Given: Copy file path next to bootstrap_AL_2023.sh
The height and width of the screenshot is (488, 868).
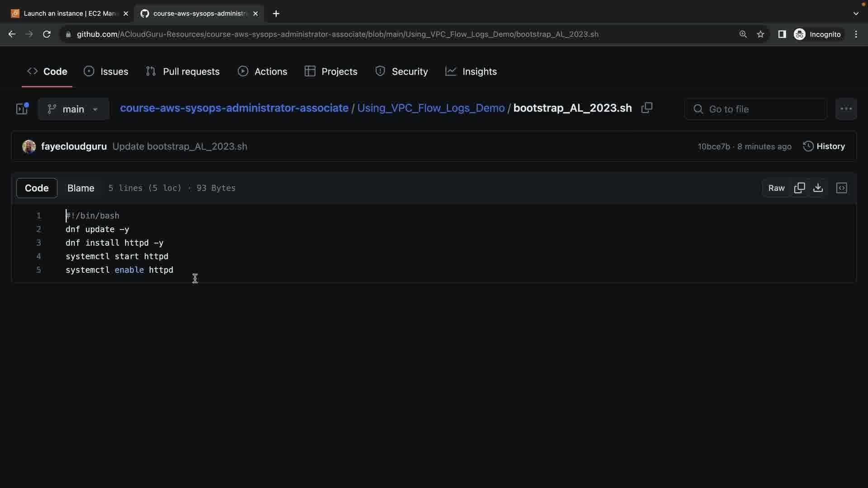Looking at the screenshot, I should tap(647, 108).
